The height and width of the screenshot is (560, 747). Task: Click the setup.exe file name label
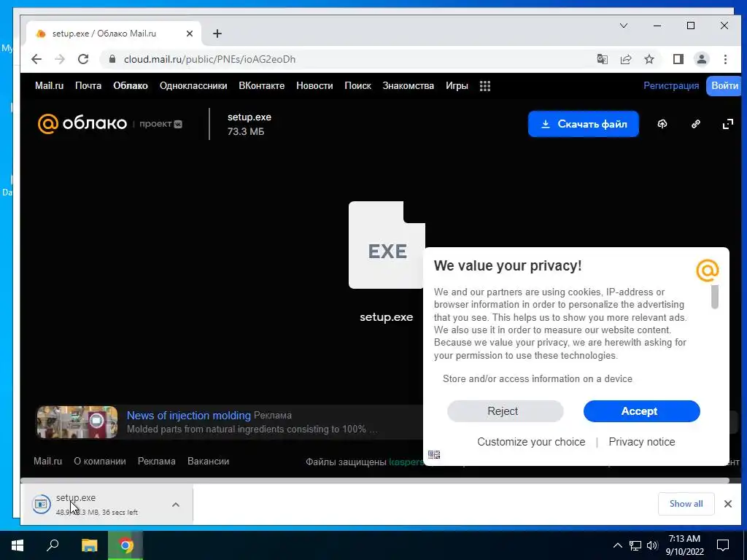pos(387,317)
